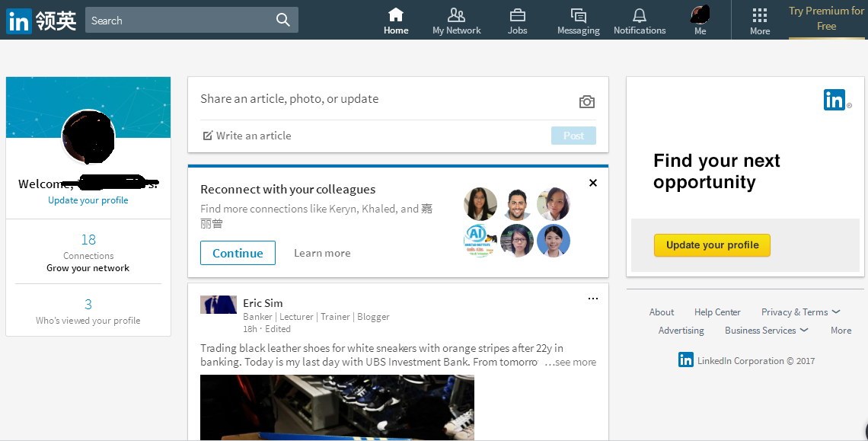The height and width of the screenshot is (441, 868).
Task: Expand the Privacy & Terms dropdown
Action: click(801, 312)
